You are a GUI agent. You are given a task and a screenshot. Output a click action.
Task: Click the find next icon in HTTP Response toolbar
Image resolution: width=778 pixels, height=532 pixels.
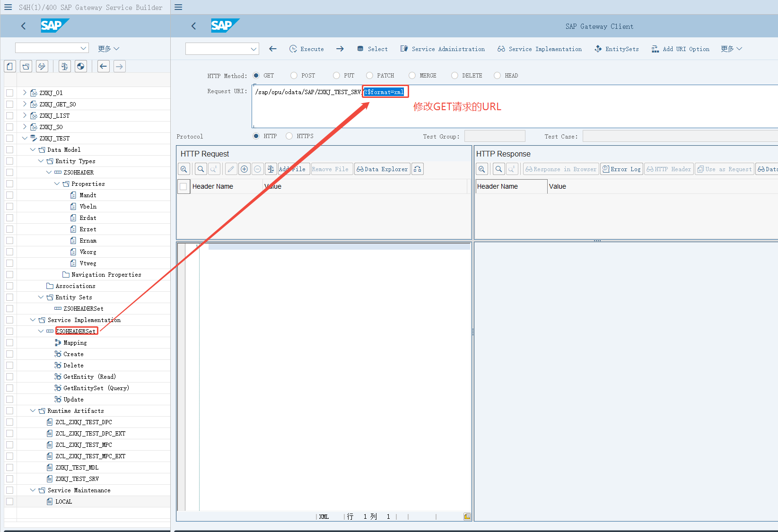point(512,169)
